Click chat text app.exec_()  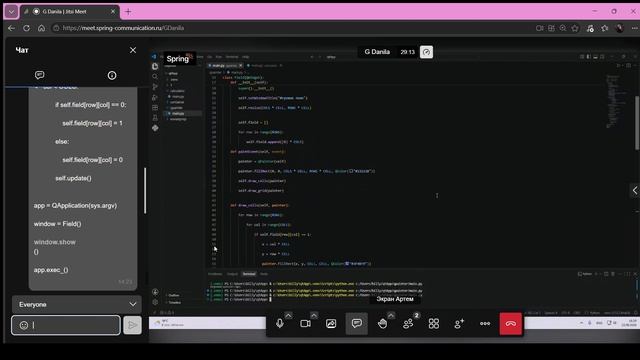[51, 270]
